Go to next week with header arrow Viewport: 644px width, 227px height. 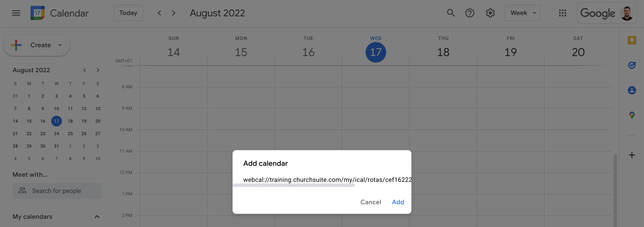(x=174, y=13)
